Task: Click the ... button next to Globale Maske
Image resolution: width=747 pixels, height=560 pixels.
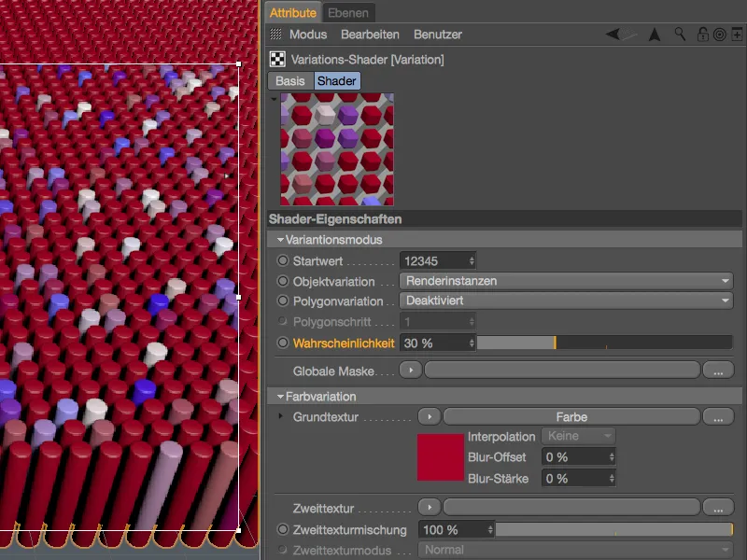Action: [x=718, y=369]
